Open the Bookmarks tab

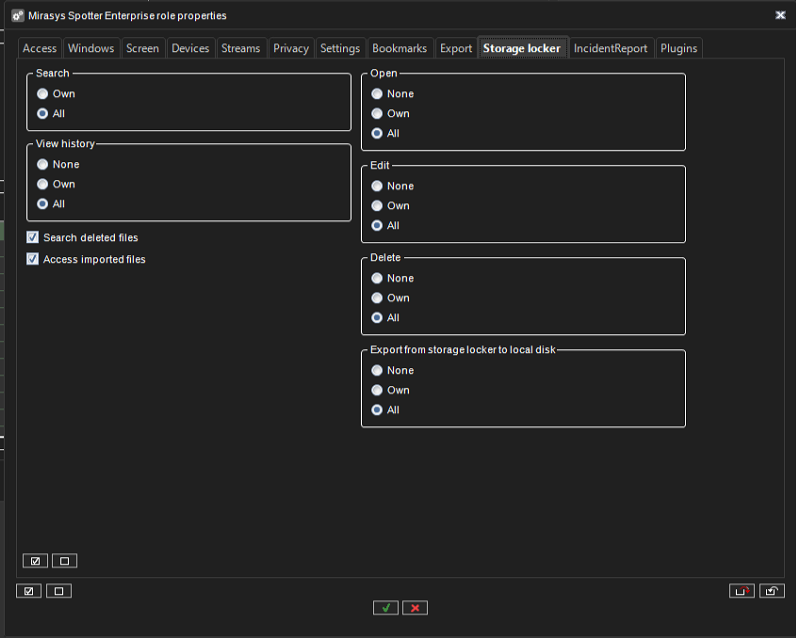399,48
